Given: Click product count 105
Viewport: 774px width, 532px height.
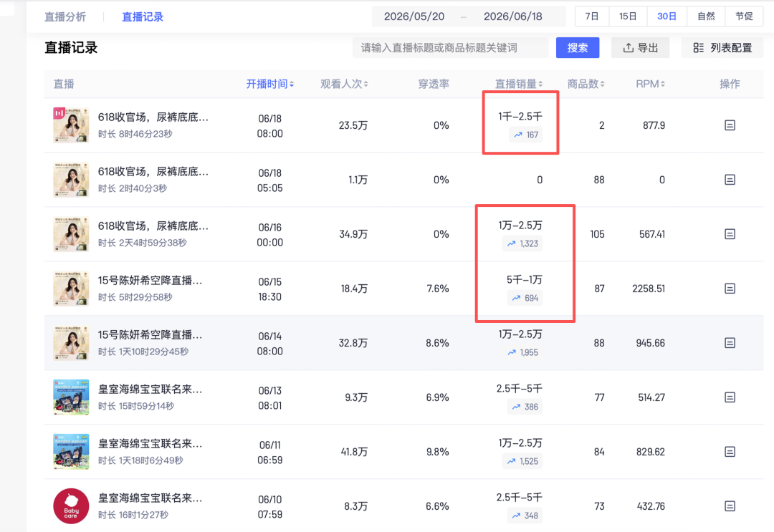Looking at the screenshot, I should click(x=597, y=233).
